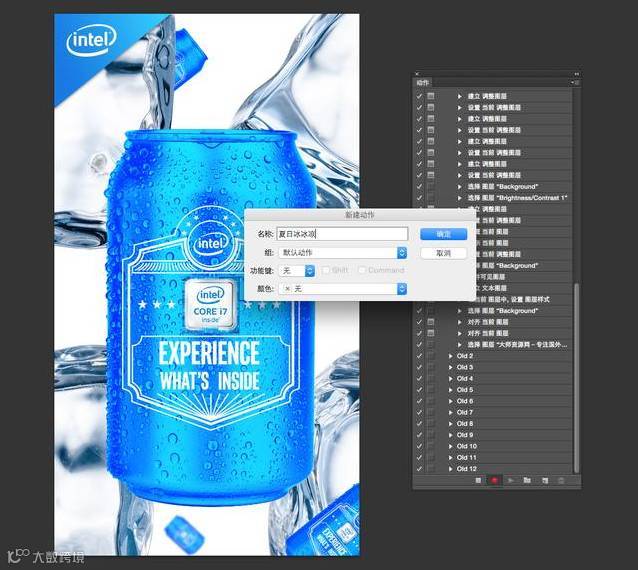Confirm new action with blue OK button

click(x=444, y=234)
